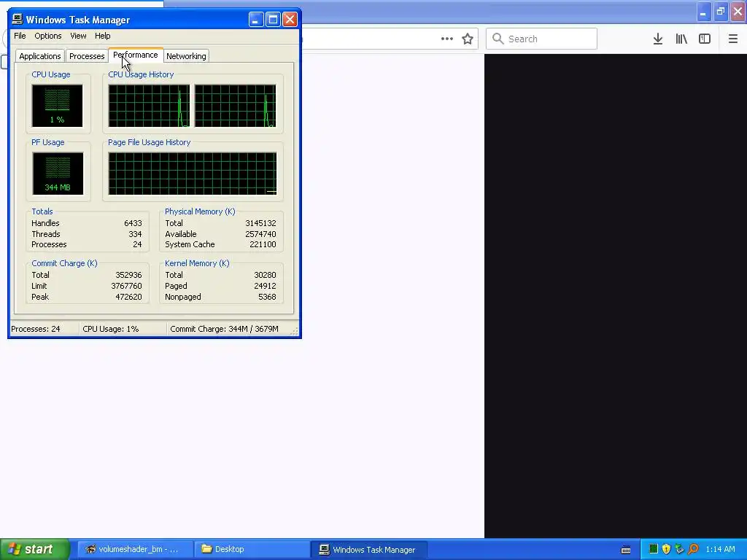
Task: Open the File menu in Task Manager
Action: (20, 36)
